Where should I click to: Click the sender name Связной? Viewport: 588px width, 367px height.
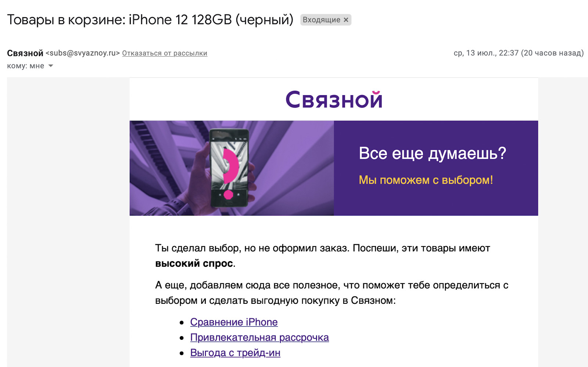click(25, 53)
